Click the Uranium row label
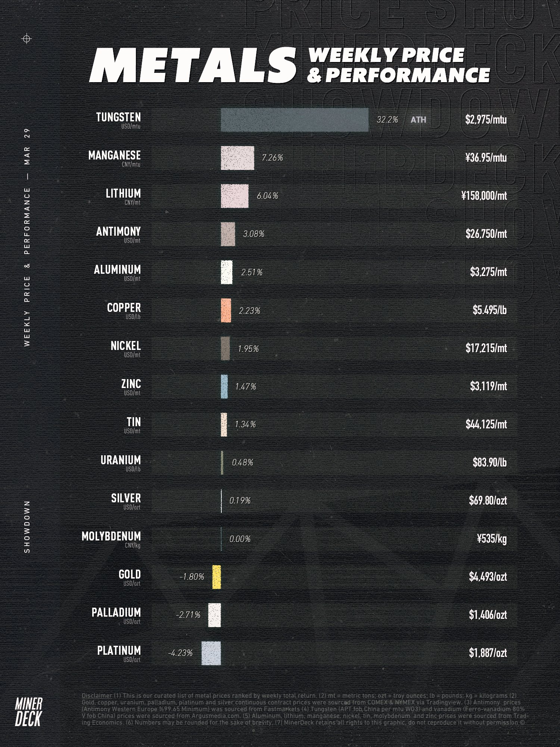Viewport: 560px width, 747px height. 120,461
